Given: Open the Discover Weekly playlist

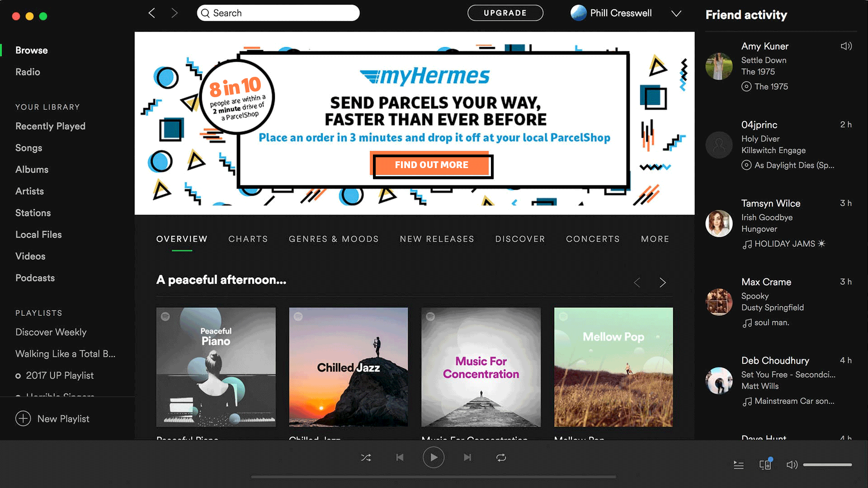Looking at the screenshot, I should [x=51, y=332].
